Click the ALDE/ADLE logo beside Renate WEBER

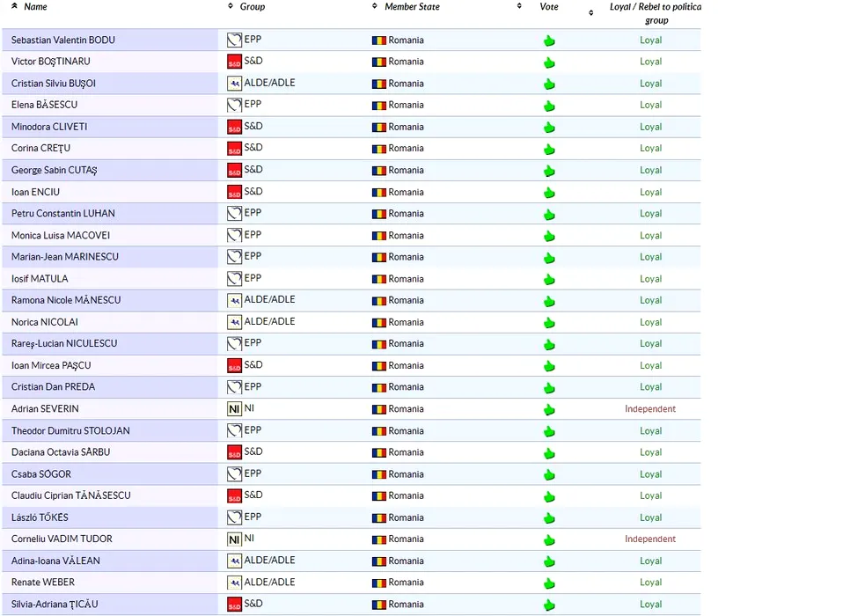pyautogui.click(x=234, y=583)
